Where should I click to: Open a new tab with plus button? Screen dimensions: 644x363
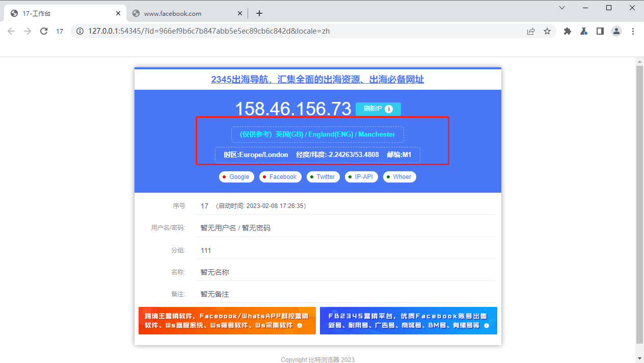259,13
